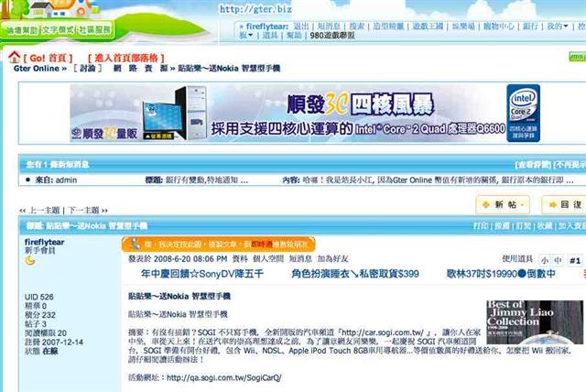Click 使用道具 in post header
The height and width of the screenshot is (392, 586).
coord(517,258)
